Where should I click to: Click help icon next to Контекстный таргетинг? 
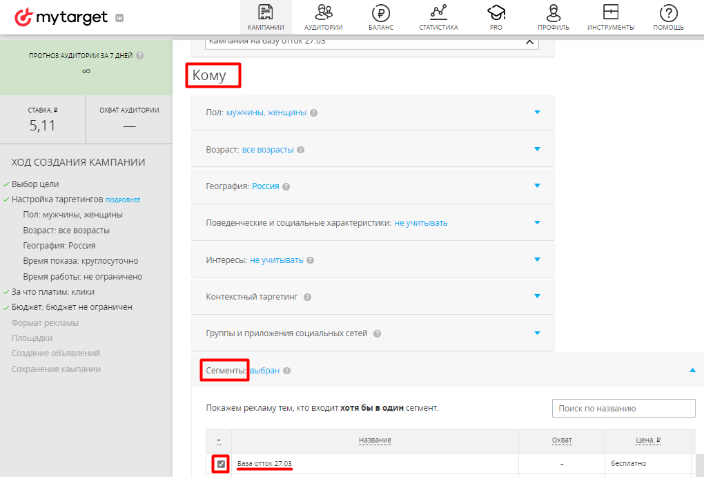click(307, 297)
